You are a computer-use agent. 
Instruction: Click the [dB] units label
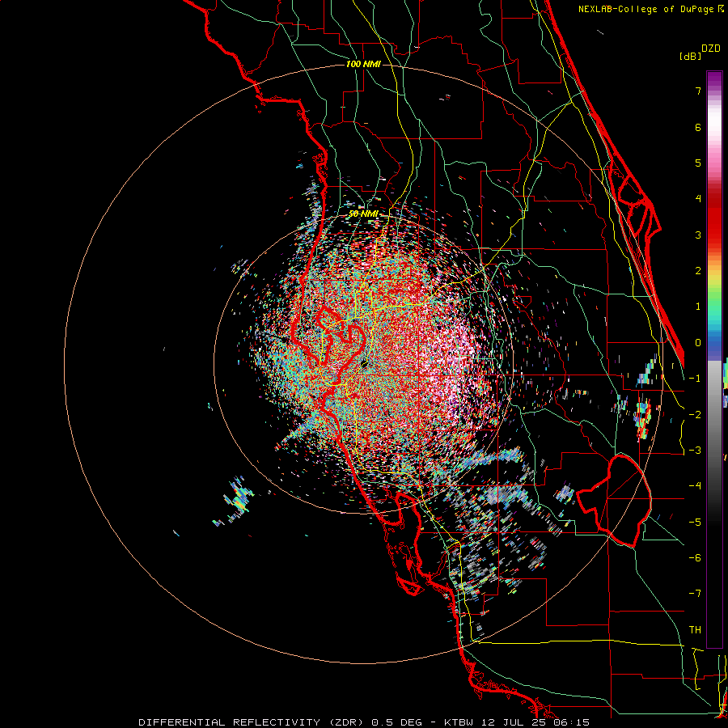click(690, 56)
